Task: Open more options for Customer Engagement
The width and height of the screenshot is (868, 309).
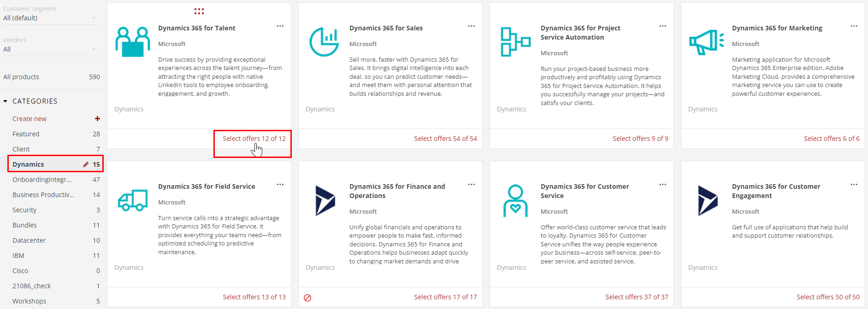Action: pos(854,185)
